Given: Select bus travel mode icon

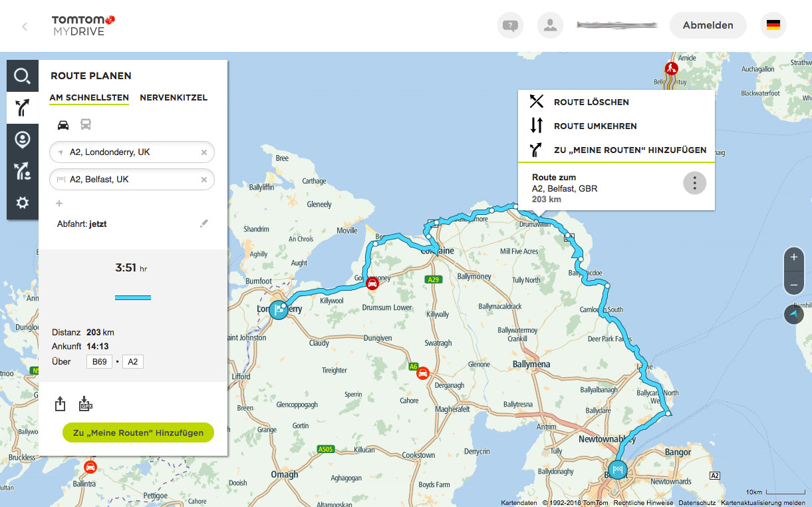Looking at the screenshot, I should tap(86, 124).
